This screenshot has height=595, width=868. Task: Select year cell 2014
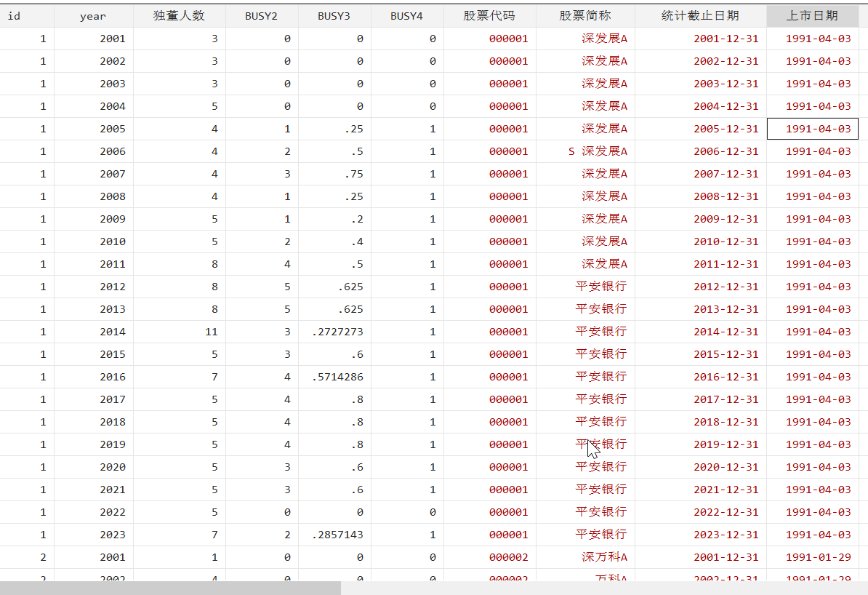click(94, 332)
